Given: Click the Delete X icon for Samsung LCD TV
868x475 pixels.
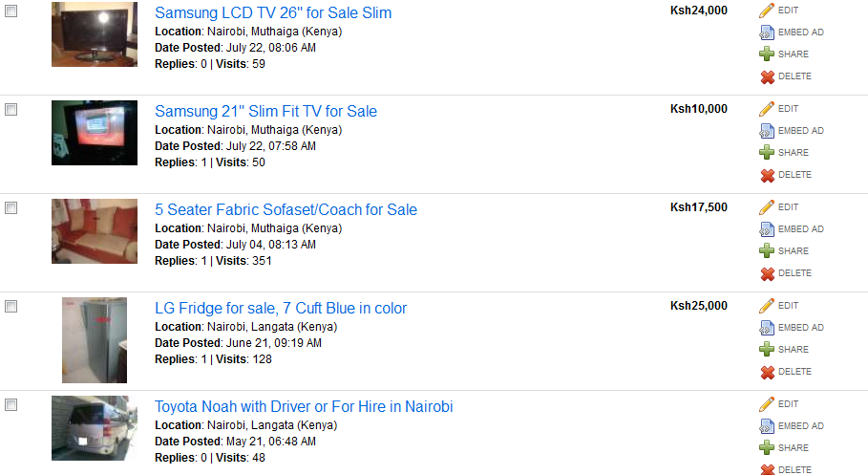Looking at the screenshot, I should tap(767, 76).
